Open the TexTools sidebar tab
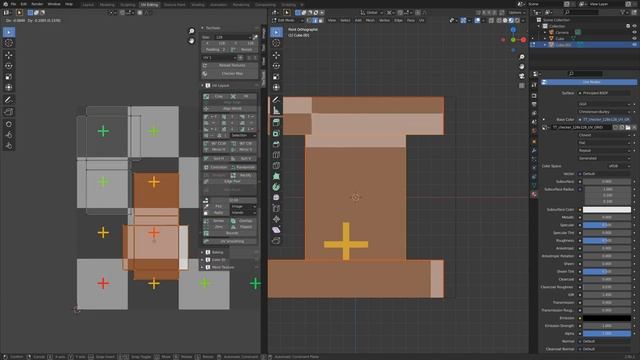640x360 pixels. tap(264, 78)
